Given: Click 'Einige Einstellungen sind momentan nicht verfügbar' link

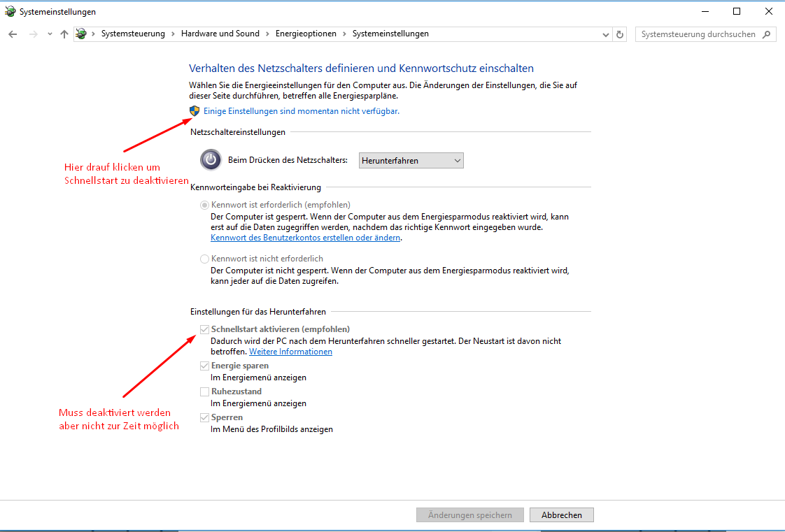Looking at the screenshot, I should [x=301, y=111].
